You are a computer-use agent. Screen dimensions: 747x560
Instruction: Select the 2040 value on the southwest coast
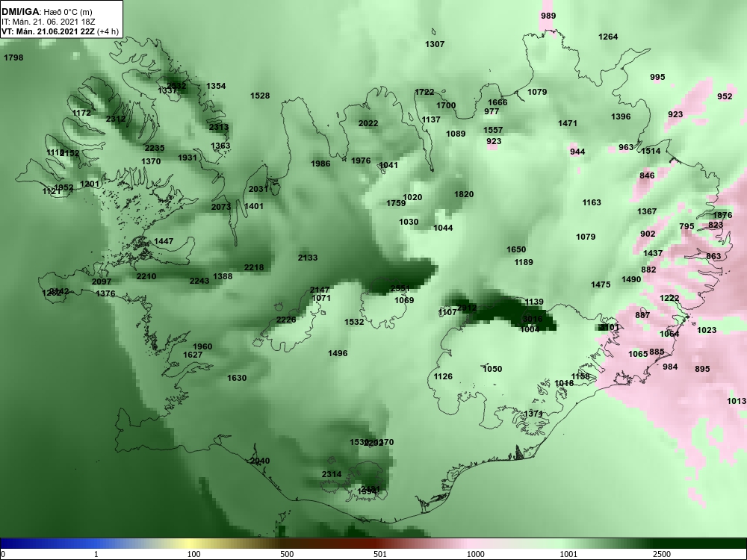click(260, 461)
